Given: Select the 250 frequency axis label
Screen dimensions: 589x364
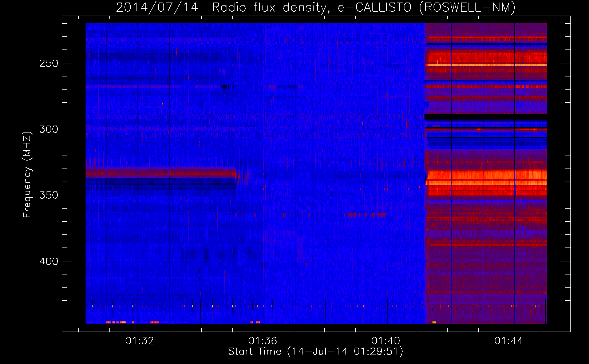Looking at the screenshot, I should point(49,63).
